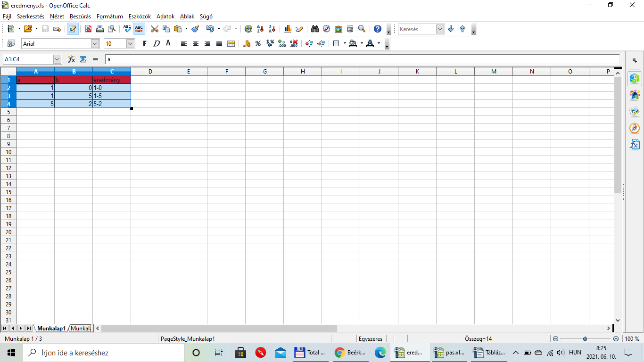Screen dimensions: 644x362
Task: Toggle bold formatting F button
Action: [x=145, y=43]
